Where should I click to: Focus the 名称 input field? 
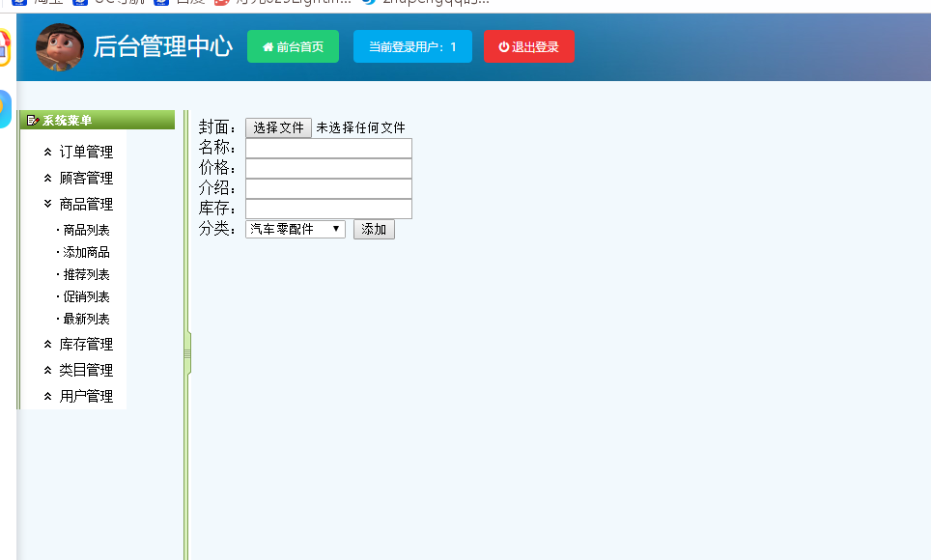click(328, 149)
